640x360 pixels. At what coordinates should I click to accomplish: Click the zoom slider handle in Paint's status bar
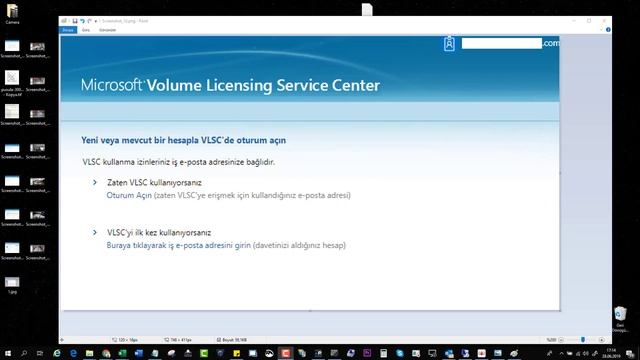[x=583, y=340]
